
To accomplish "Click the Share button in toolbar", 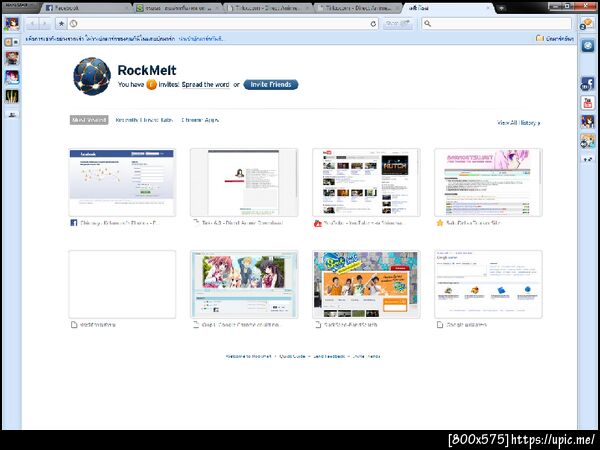I will click(x=398, y=24).
